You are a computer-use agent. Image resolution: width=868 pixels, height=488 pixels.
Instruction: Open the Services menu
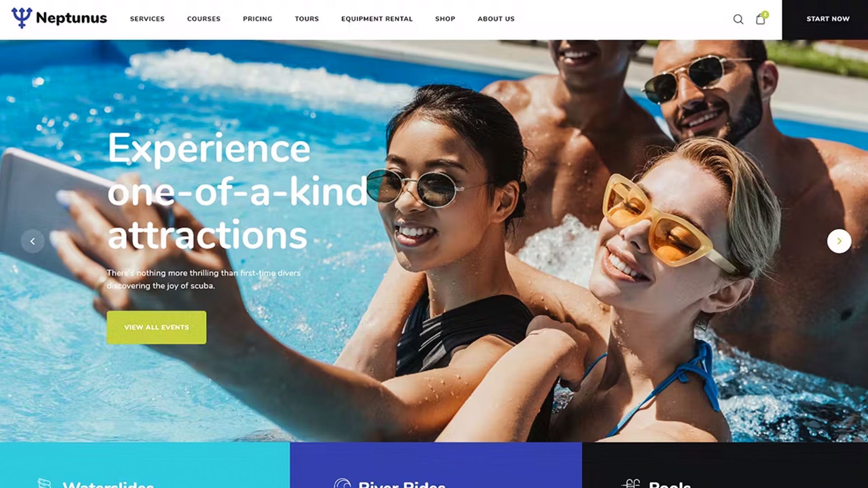point(147,19)
